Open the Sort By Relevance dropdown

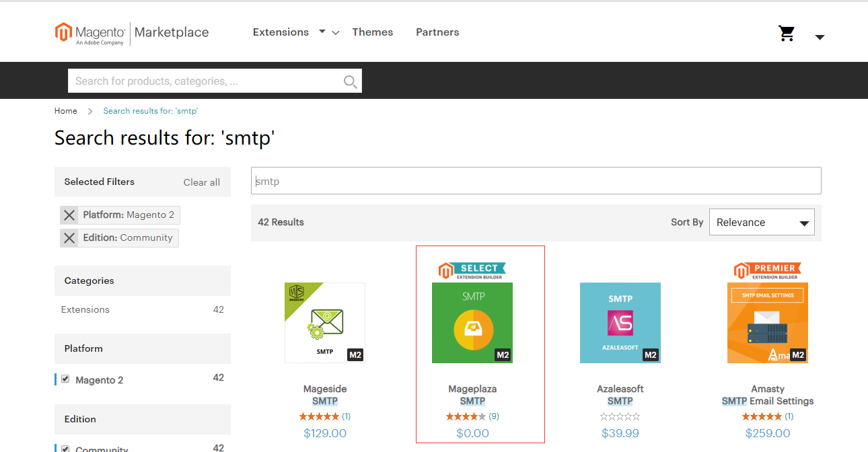762,222
